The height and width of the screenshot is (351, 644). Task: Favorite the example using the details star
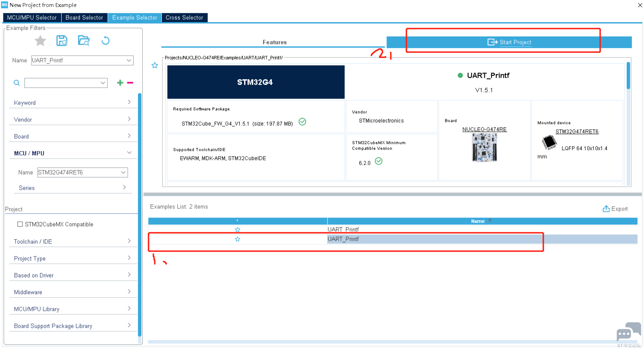[x=155, y=65]
